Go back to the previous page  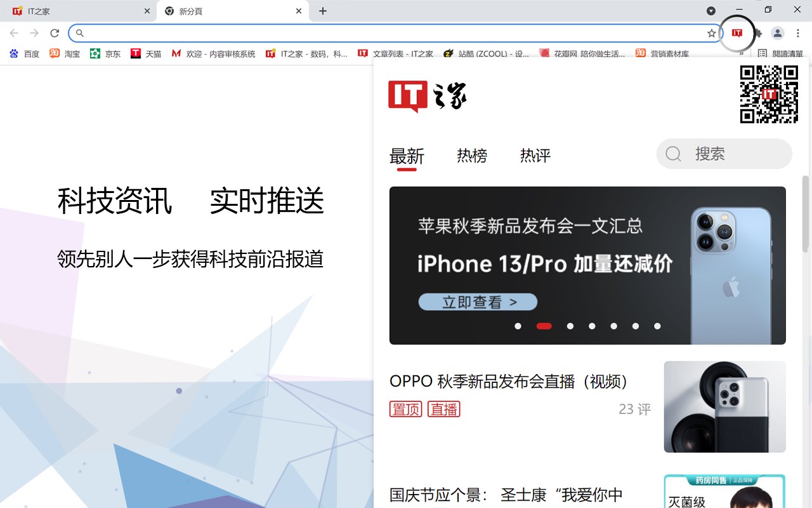click(14, 33)
